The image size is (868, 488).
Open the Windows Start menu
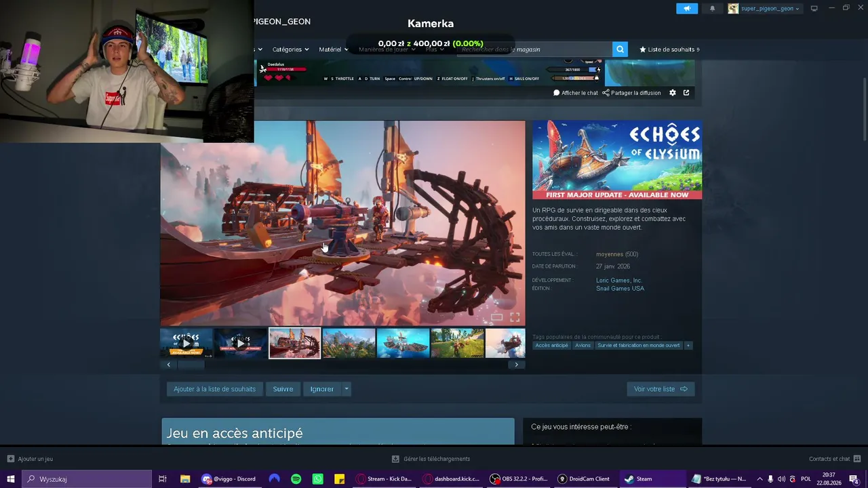coord(10,479)
